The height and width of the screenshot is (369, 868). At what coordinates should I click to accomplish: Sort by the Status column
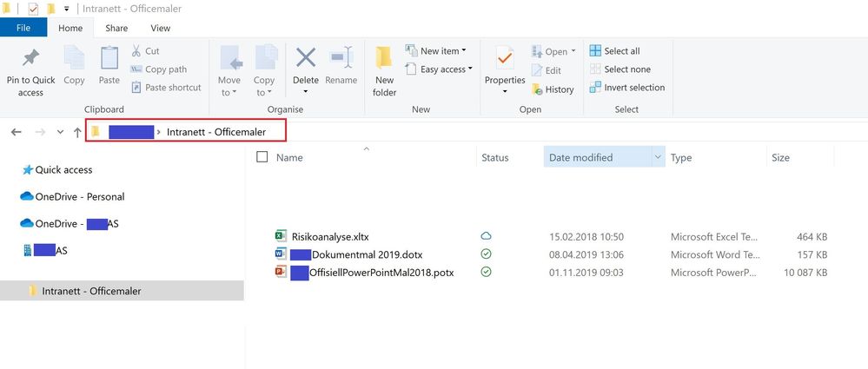tap(495, 158)
